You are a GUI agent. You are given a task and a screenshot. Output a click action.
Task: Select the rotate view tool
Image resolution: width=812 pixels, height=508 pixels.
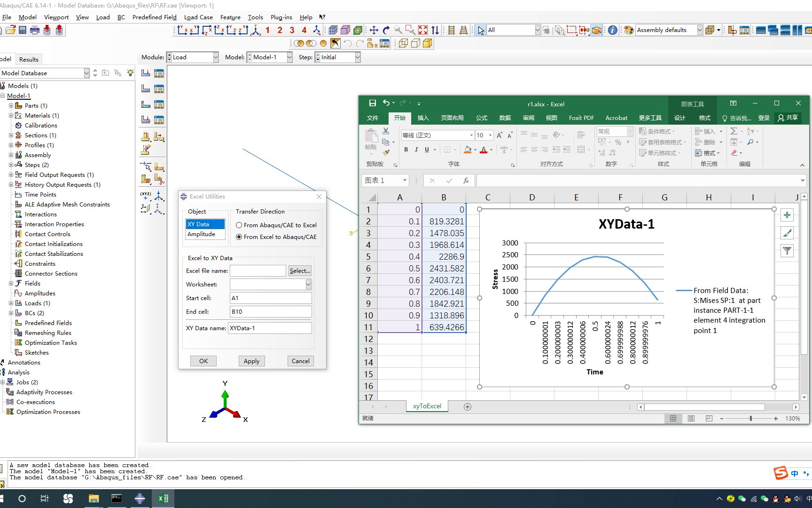pos(386,30)
